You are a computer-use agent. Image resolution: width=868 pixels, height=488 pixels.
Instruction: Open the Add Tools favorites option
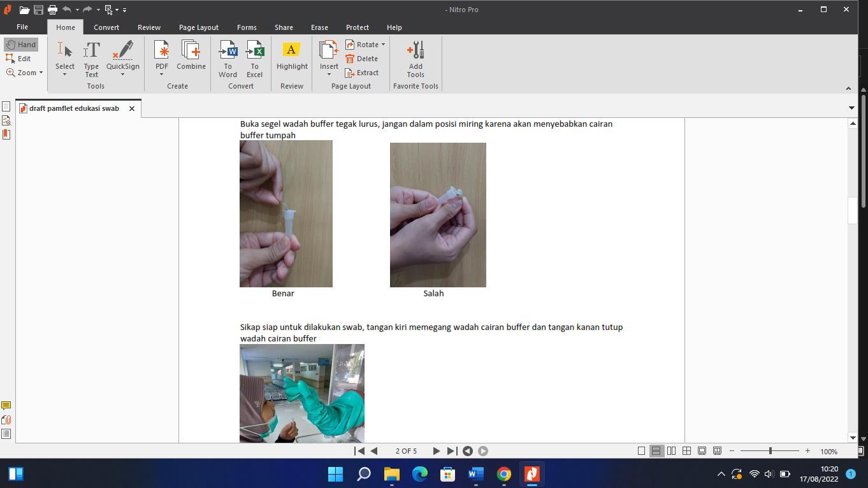pos(416,59)
